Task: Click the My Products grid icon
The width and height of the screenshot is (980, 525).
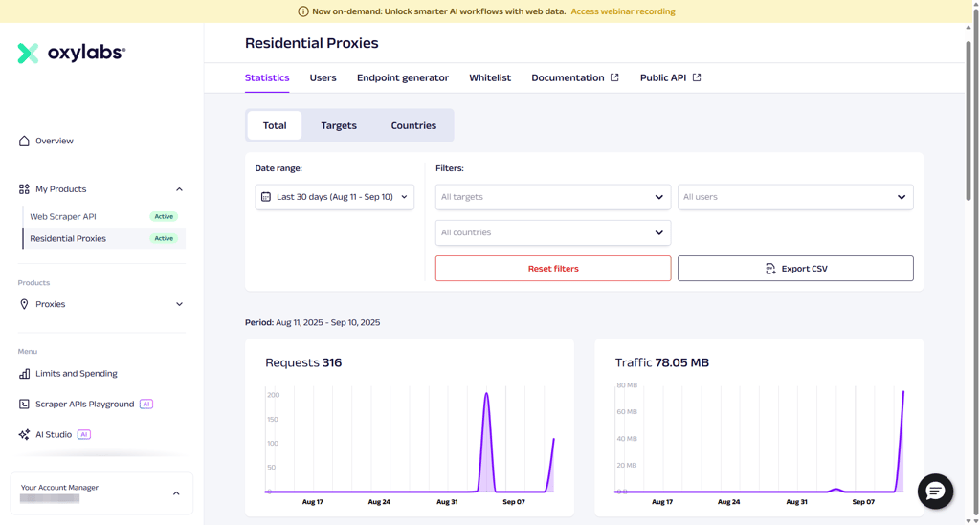Action: (x=24, y=189)
